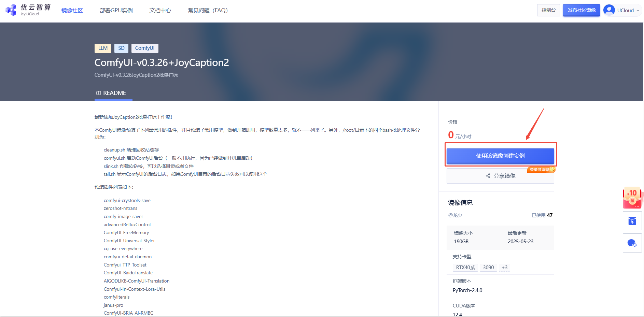Select the ComfyUI tag
Screen dimensions: 644x317
click(145, 48)
